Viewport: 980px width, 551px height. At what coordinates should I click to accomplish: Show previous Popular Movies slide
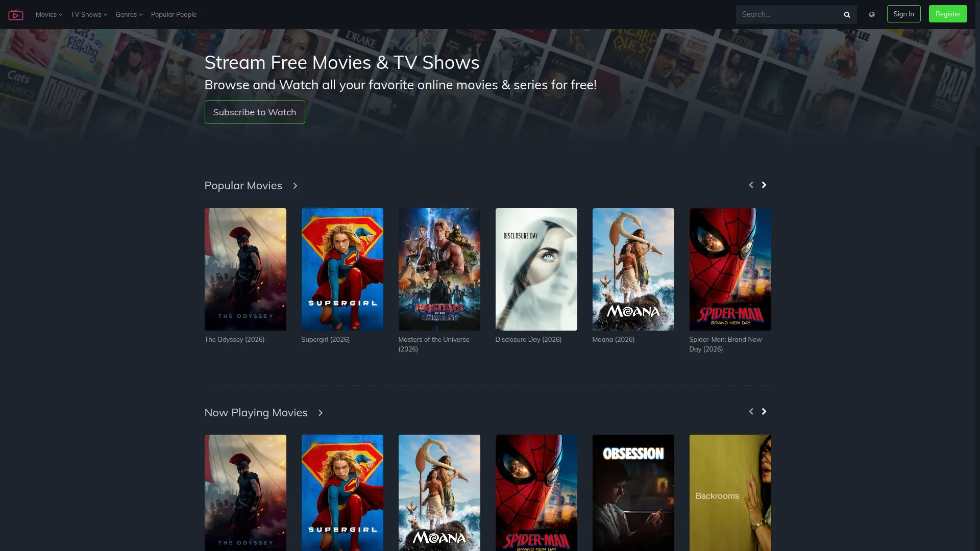[751, 185]
